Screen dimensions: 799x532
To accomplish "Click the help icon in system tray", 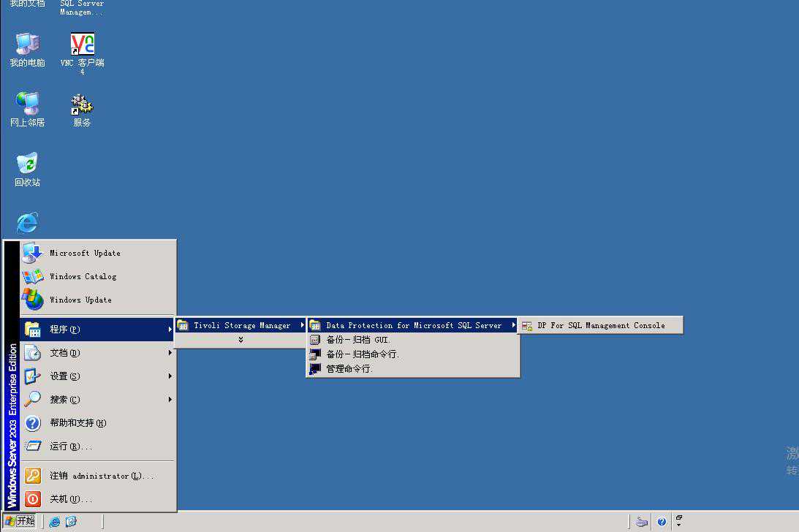I will click(662, 522).
